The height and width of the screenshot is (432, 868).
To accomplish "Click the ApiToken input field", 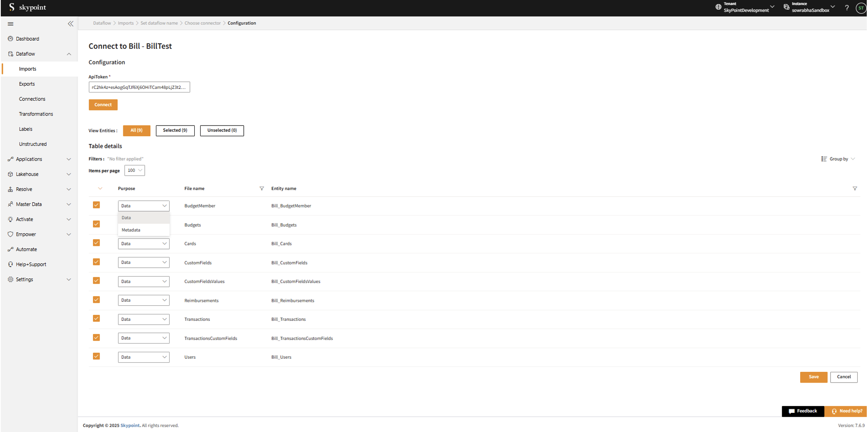I will click(139, 87).
